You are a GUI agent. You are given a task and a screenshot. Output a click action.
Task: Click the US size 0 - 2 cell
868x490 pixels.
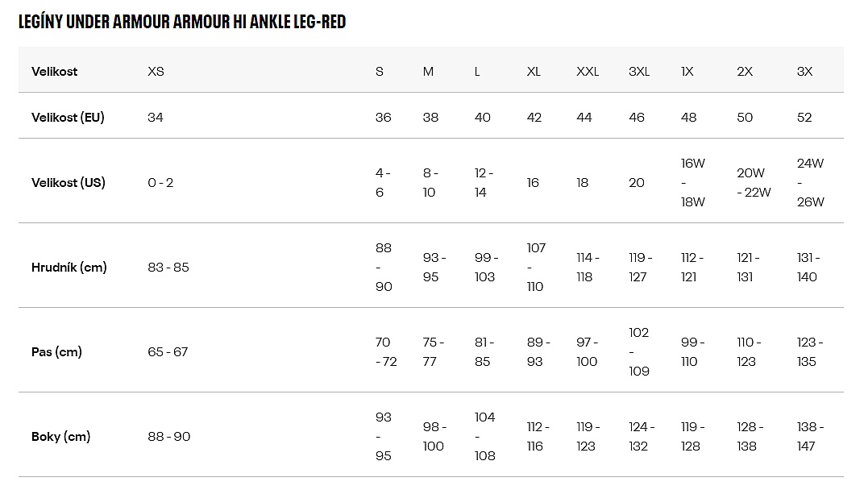pos(160,183)
